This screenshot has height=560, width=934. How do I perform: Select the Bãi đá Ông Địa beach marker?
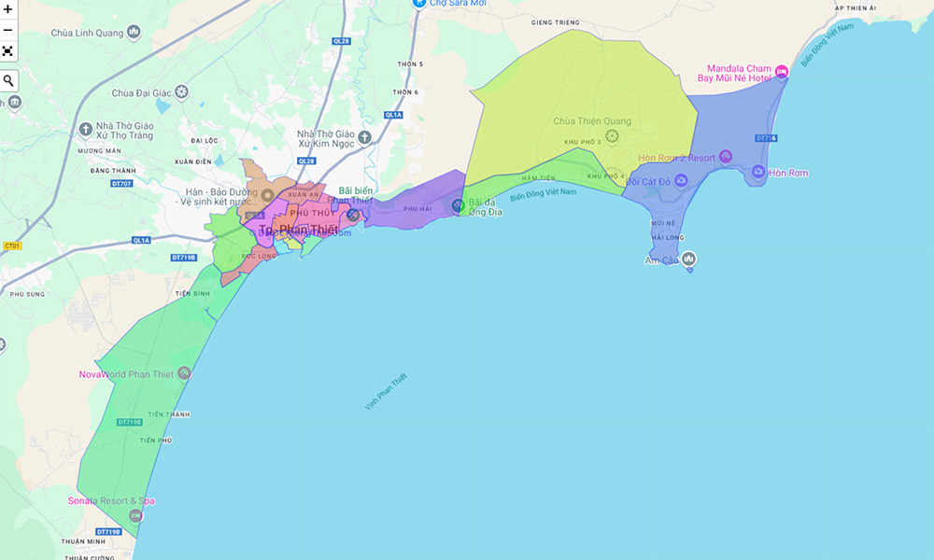[x=458, y=205]
